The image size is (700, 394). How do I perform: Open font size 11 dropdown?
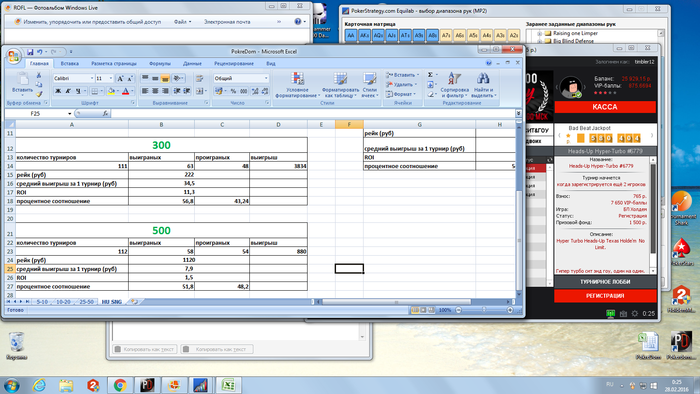(x=111, y=79)
